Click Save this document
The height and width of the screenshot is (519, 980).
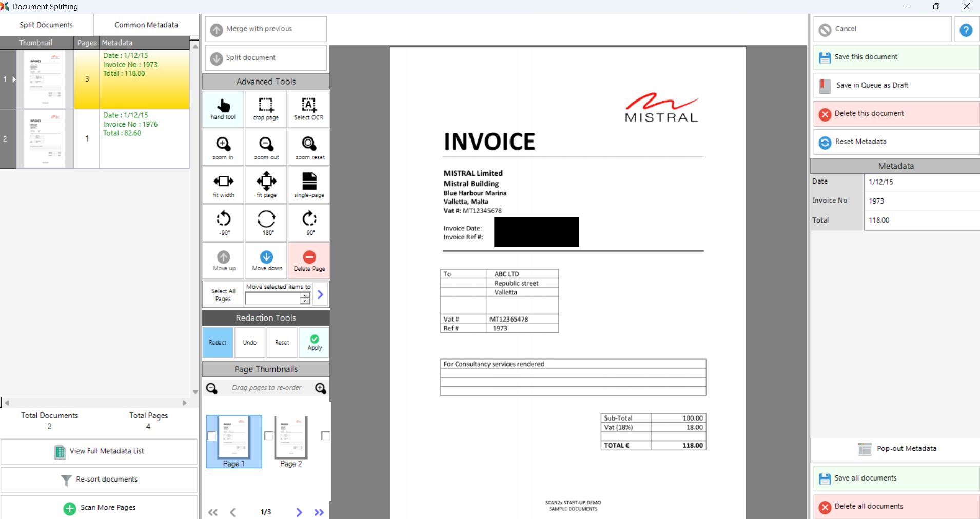[x=895, y=57]
